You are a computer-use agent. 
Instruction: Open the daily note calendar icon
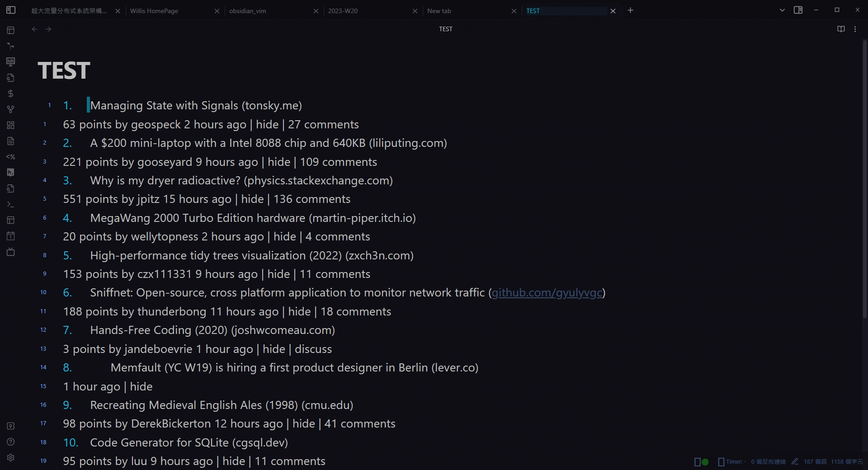[11, 236]
